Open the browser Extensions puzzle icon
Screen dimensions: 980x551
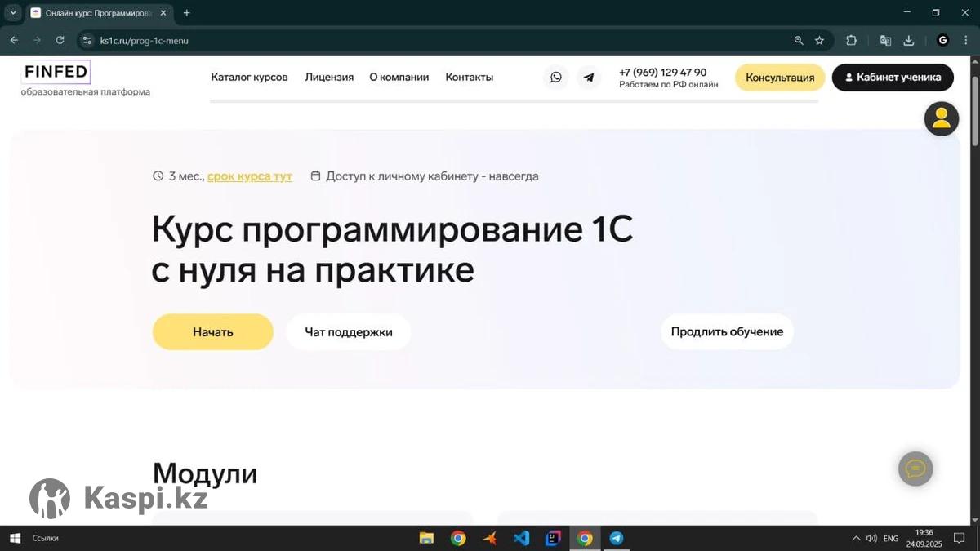(851, 40)
